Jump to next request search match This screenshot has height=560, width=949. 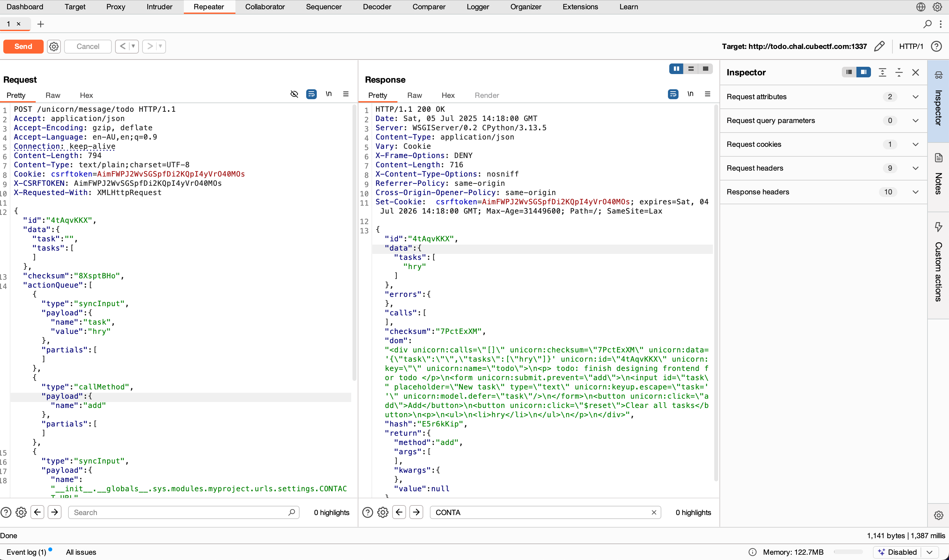[55, 512]
